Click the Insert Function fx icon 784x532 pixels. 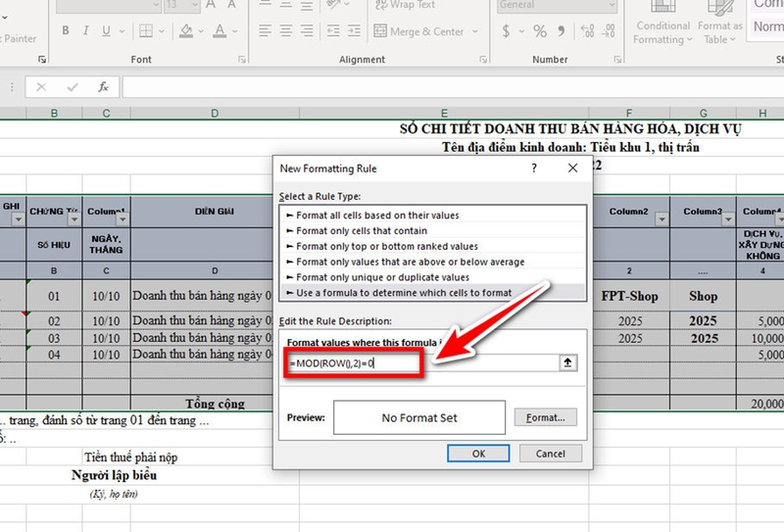click(x=103, y=87)
